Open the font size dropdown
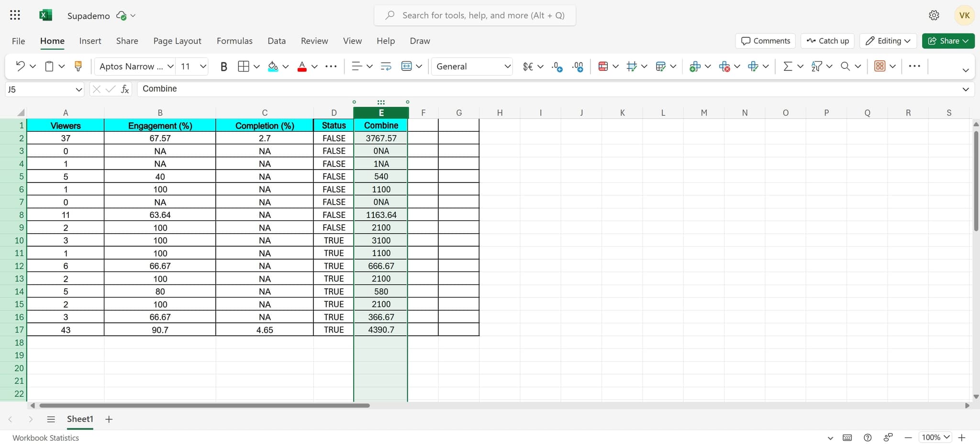 (x=203, y=66)
